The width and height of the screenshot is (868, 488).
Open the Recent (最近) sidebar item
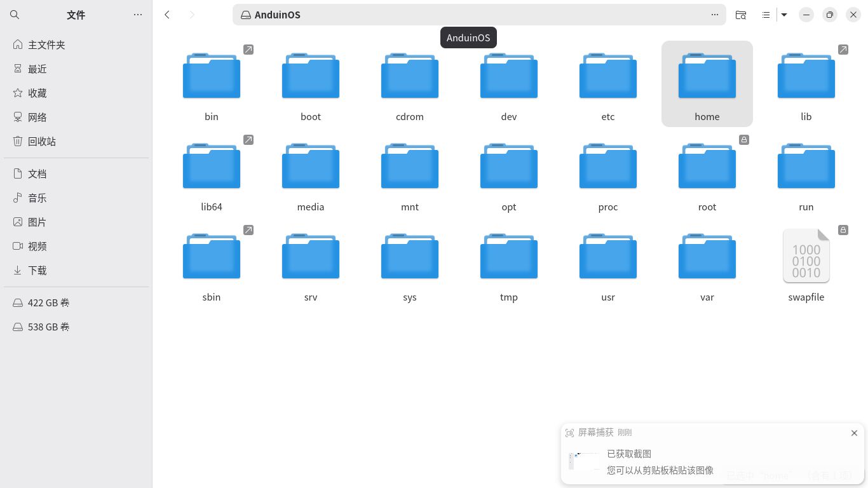(37, 69)
